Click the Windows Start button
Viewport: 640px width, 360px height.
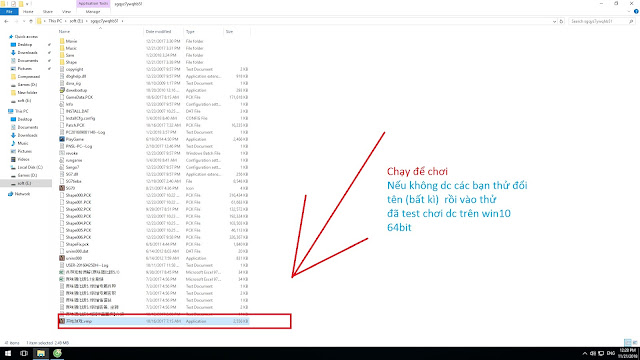click(8, 353)
